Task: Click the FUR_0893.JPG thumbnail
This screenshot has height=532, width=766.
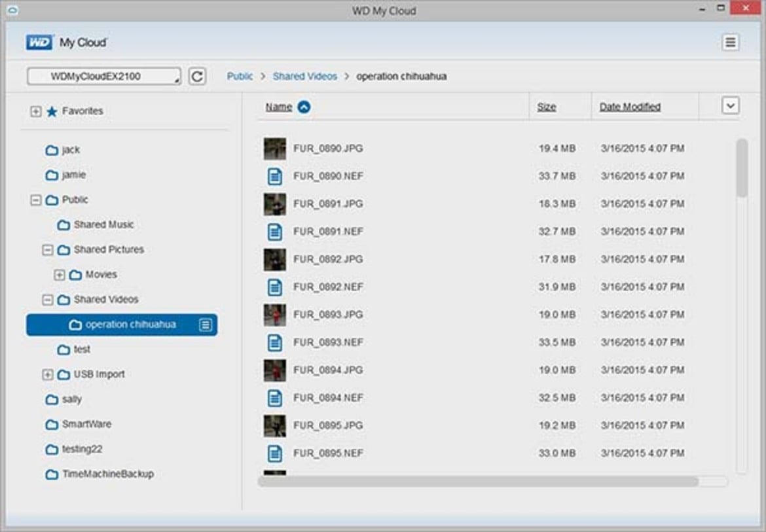Action: click(275, 315)
